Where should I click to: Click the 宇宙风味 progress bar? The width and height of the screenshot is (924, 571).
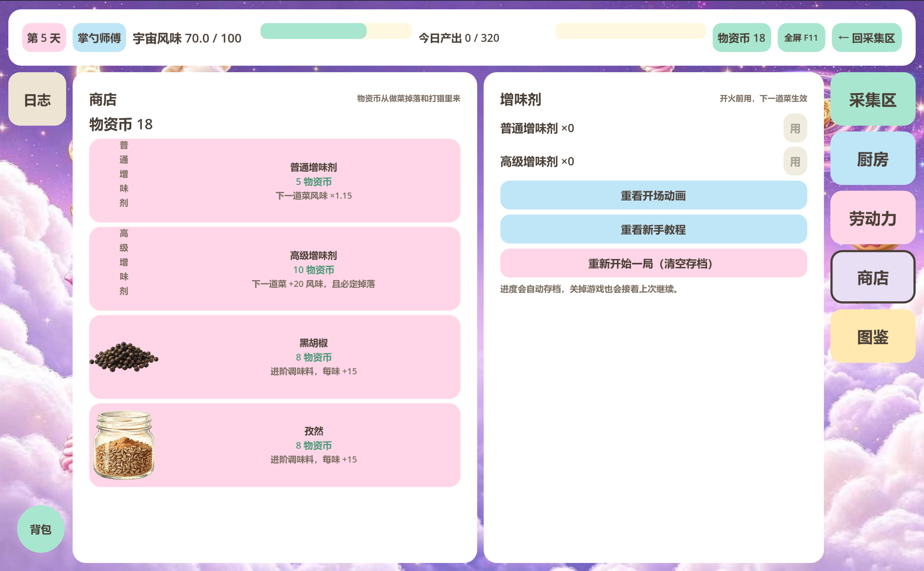(x=336, y=31)
